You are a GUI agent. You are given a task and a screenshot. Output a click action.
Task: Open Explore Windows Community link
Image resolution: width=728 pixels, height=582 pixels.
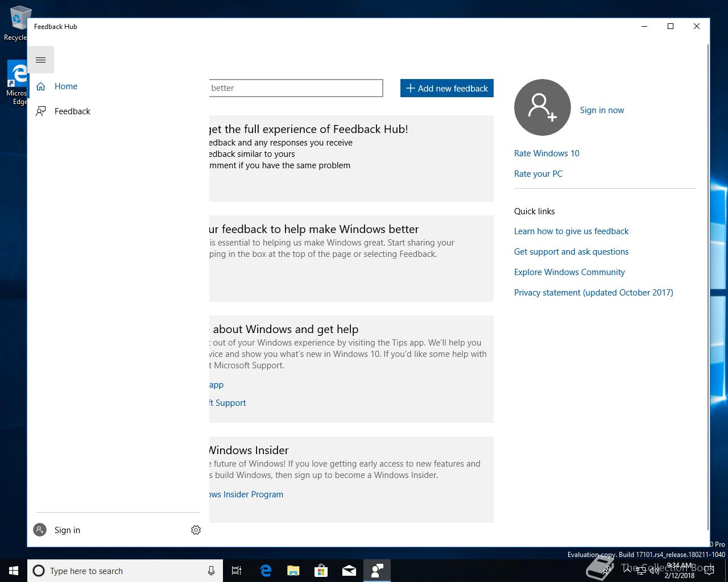(569, 272)
